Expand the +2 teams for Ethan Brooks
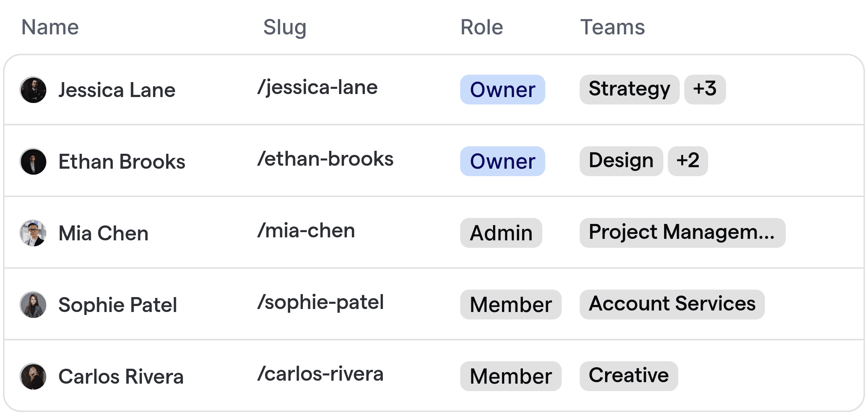This screenshot has width=868, height=415. (688, 161)
